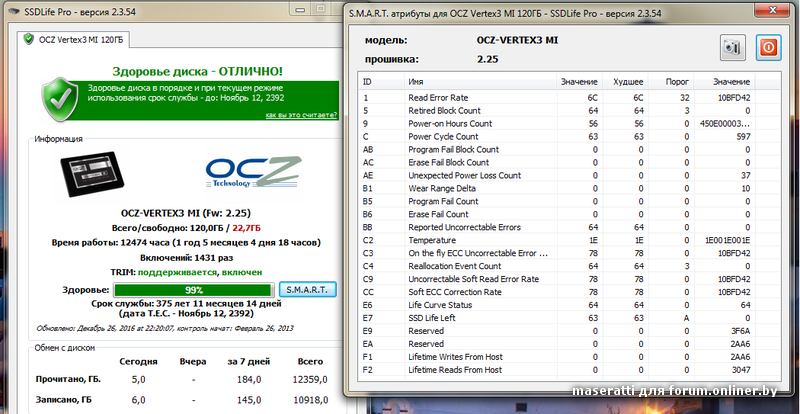Click the 'Включений: 1431 раз' text

(186, 258)
